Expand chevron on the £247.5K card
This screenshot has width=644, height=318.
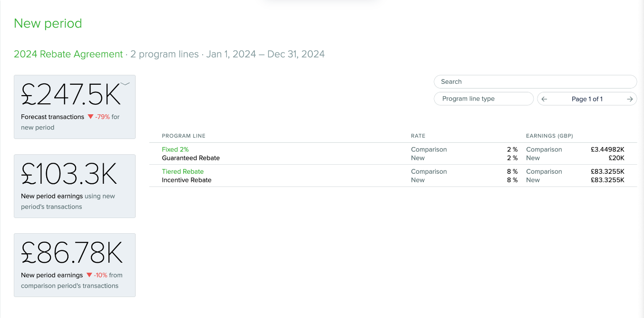click(x=125, y=84)
